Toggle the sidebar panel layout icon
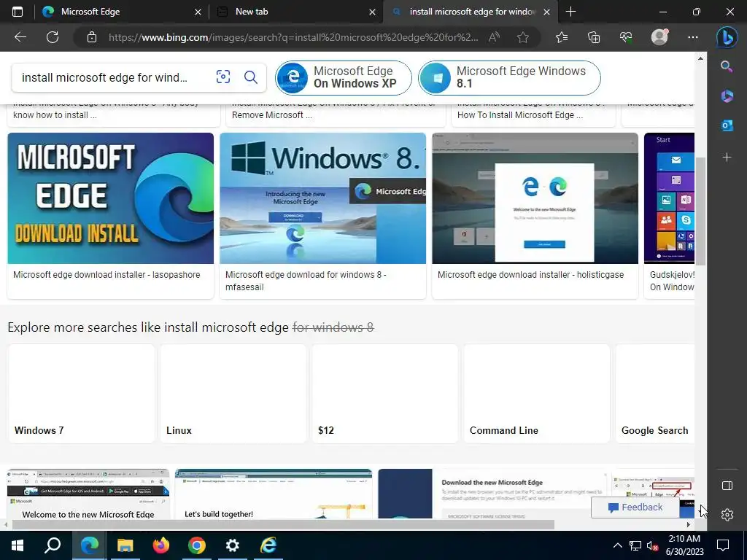This screenshot has height=560, width=747. 727,485
